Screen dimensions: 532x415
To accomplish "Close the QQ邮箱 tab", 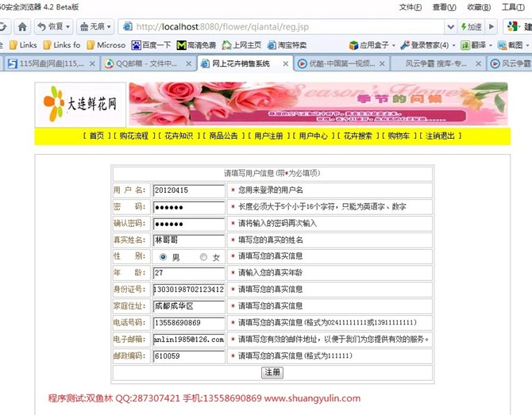I will click(189, 63).
